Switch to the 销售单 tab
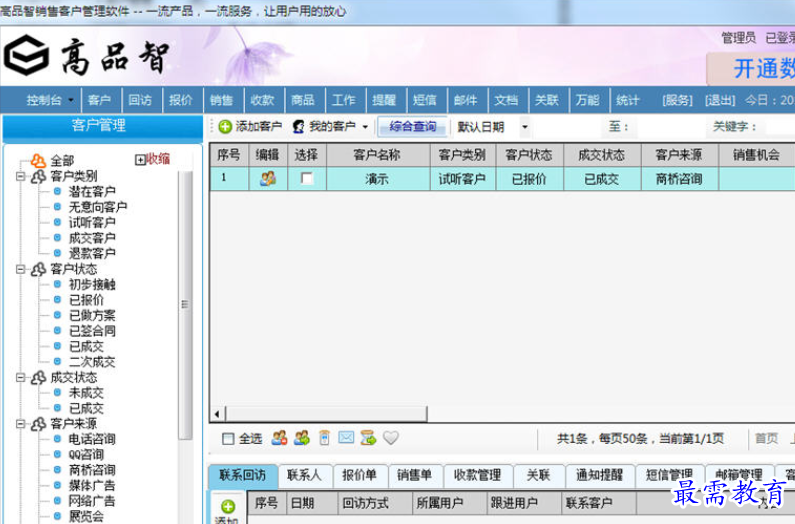This screenshot has height=524, width=795. (x=414, y=475)
